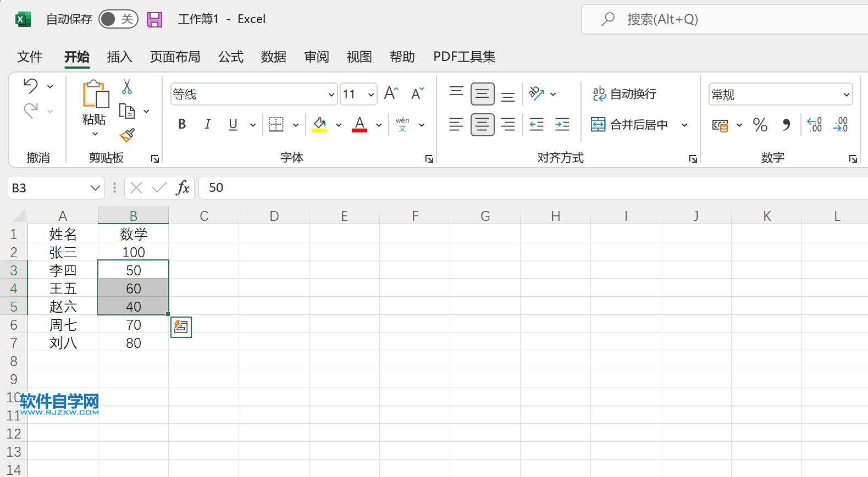The image size is (868, 477).
Task: Click the text Orientation icon
Action: [537, 94]
